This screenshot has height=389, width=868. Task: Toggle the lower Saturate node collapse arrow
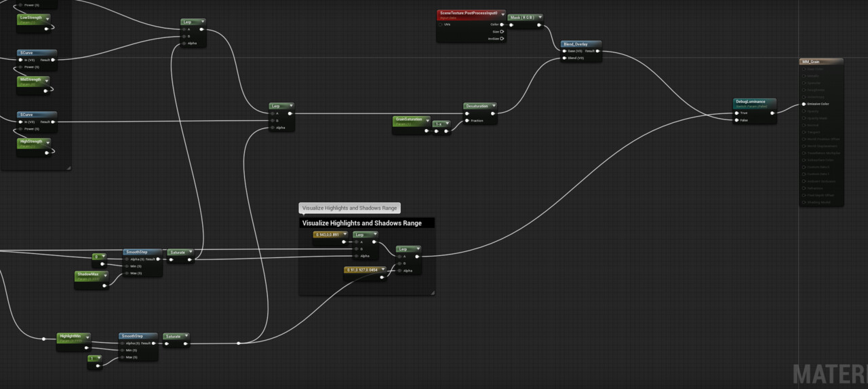click(x=185, y=336)
